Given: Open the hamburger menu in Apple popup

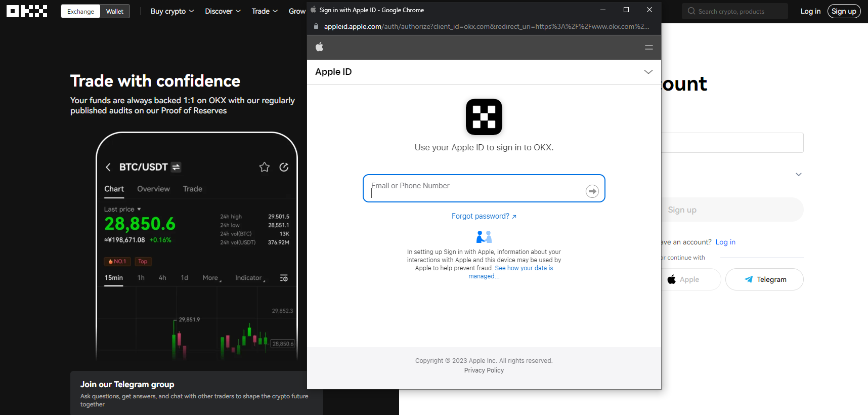Looking at the screenshot, I should (x=649, y=47).
